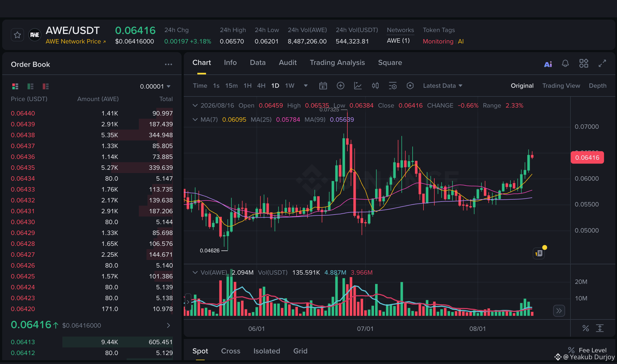Click the Monitoring token tag
617x364 pixels.
tap(438, 42)
